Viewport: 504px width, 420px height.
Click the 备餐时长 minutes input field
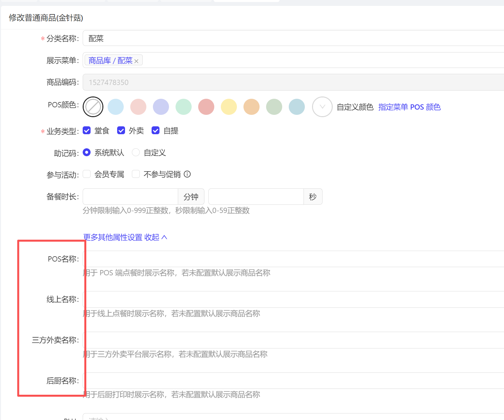pos(131,197)
